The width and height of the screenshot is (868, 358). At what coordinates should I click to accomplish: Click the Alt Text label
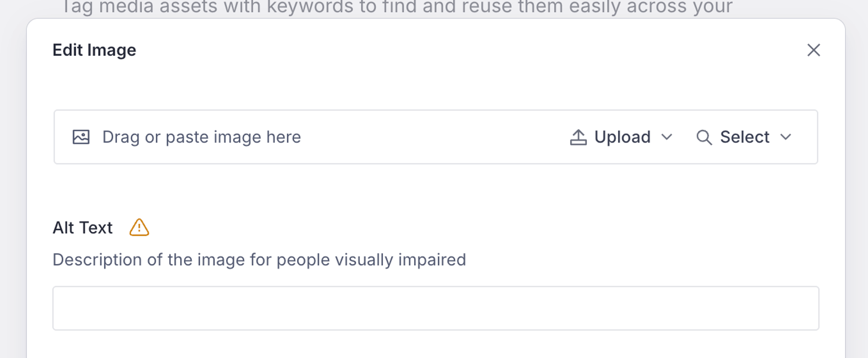(83, 228)
